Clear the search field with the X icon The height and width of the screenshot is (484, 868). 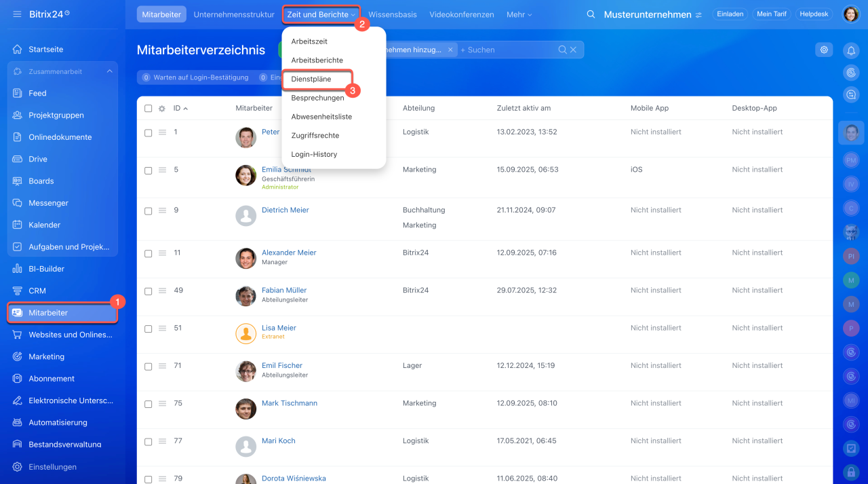tap(573, 50)
